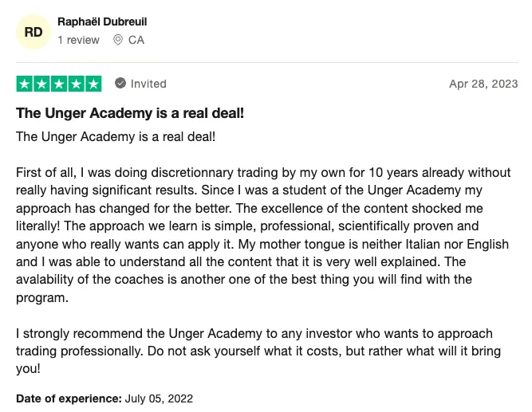Open the bold review title heading
Viewport: 532px width, 412px height.
pos(130,113)
